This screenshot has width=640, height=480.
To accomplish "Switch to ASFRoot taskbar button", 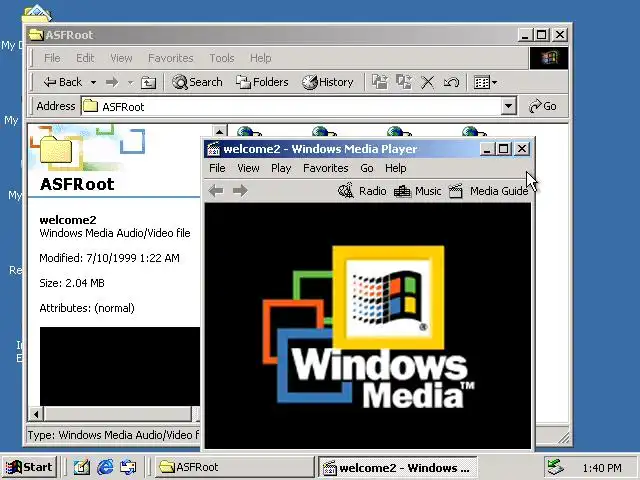I will pos(234,467).
